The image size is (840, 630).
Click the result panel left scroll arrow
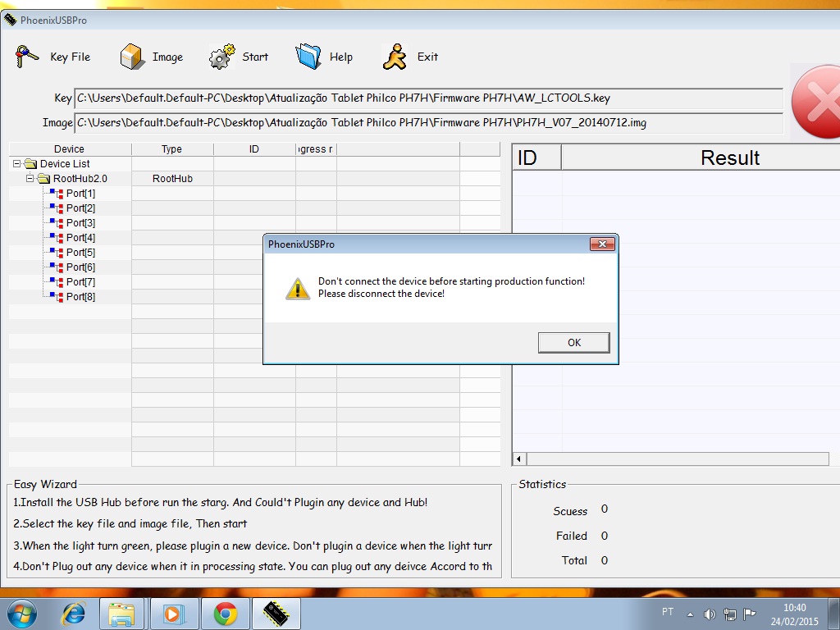pyautogui.click(x=518, y=459)
